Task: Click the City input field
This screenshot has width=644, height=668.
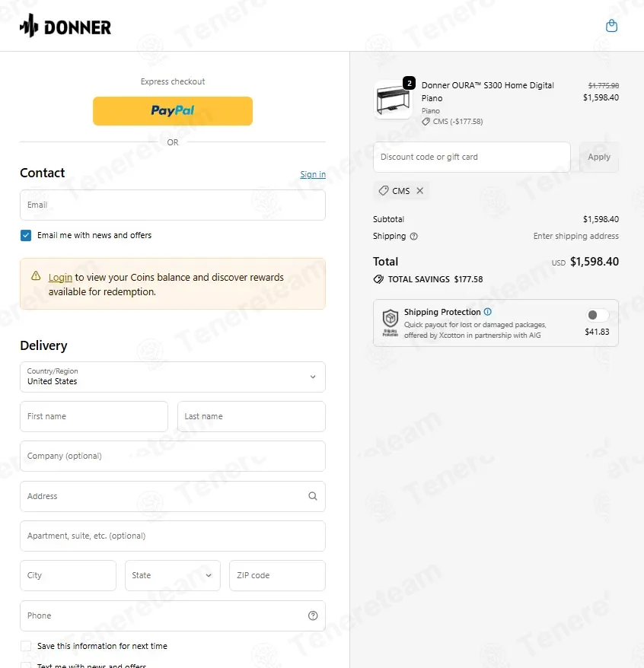Action: coord(69,575)
